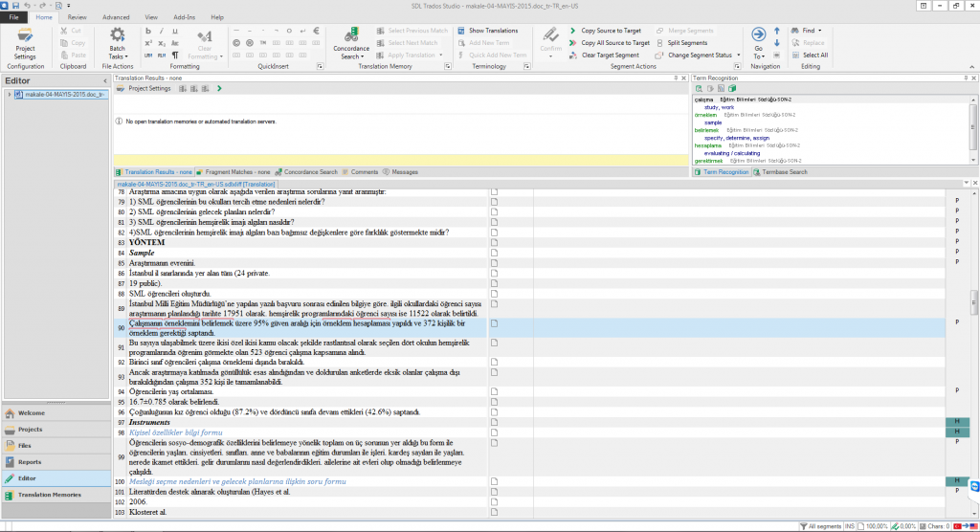The image size is (980, 532).
Task: Click Select All in the Editing group
Action: click(x=814, y=55)
